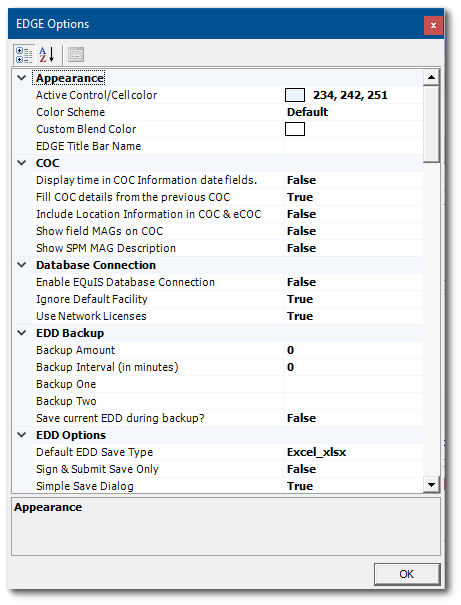Pick Active Control/Cell color swatch
The image size is (461, 605).
point(295,95)
